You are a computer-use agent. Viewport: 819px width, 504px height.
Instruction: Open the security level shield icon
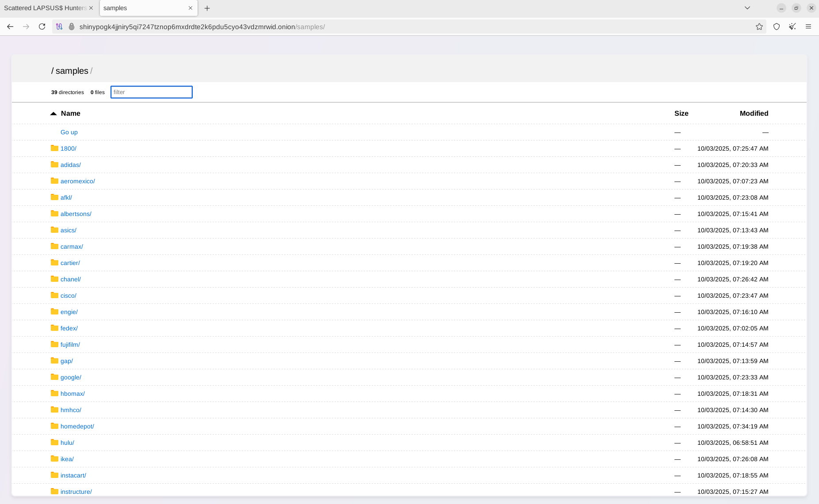coord(776,27)
